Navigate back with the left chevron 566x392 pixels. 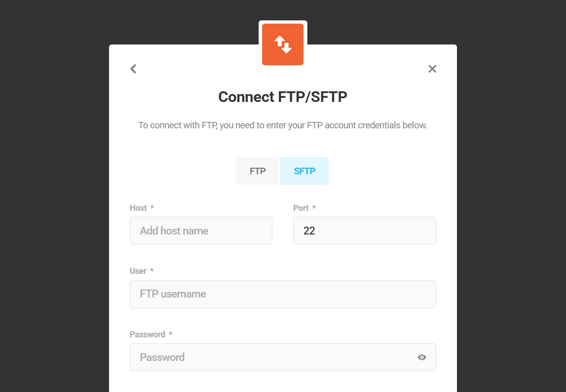[x=133, y=69]
